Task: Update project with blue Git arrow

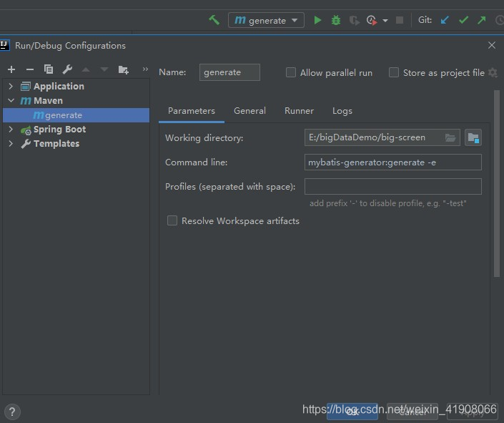Action: click(445, 20)
